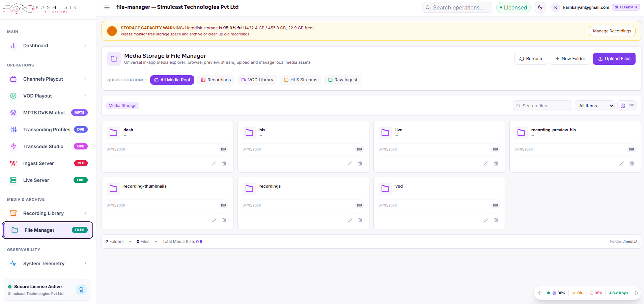Image resolution: width=644 pixels, height=304 pixels.
Task: Open VOD Library quick location
Action: point(257,80)
